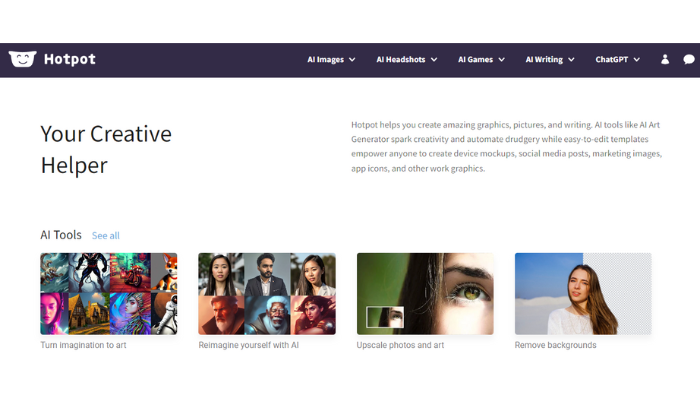This screenshot has height=400, width=700.
Task: Click the Remove backgrounds caption
Action: (555, 345)
